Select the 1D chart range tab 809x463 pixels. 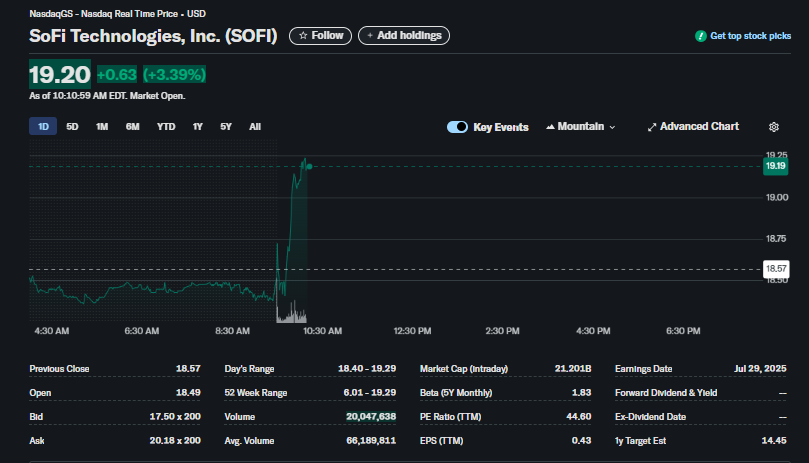tap(43, 126)
